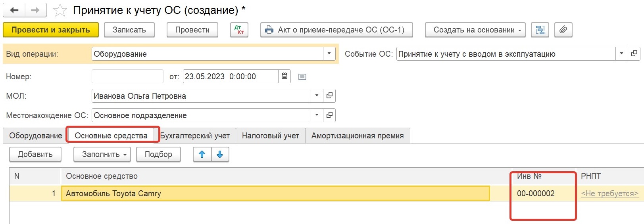Expand Вид операции dropdown list

329,54
